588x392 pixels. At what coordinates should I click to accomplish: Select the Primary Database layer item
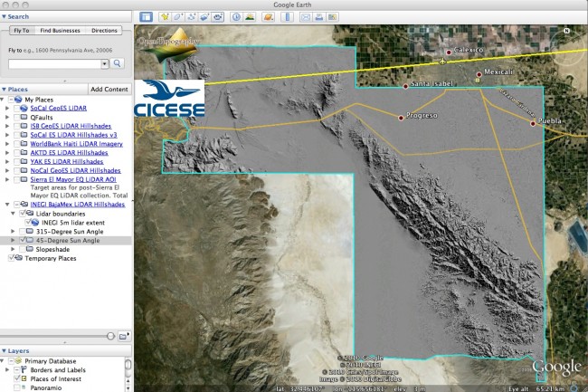pos(51,361)
